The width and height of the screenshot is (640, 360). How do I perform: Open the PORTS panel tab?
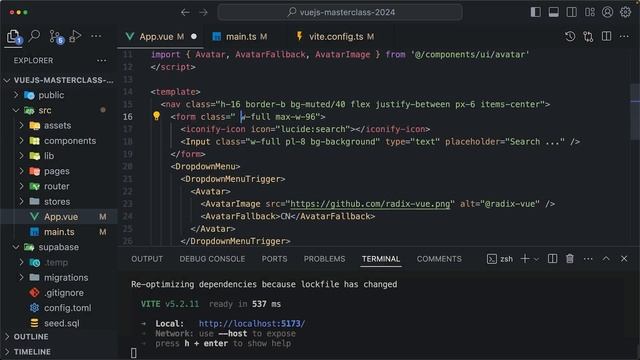274,259
